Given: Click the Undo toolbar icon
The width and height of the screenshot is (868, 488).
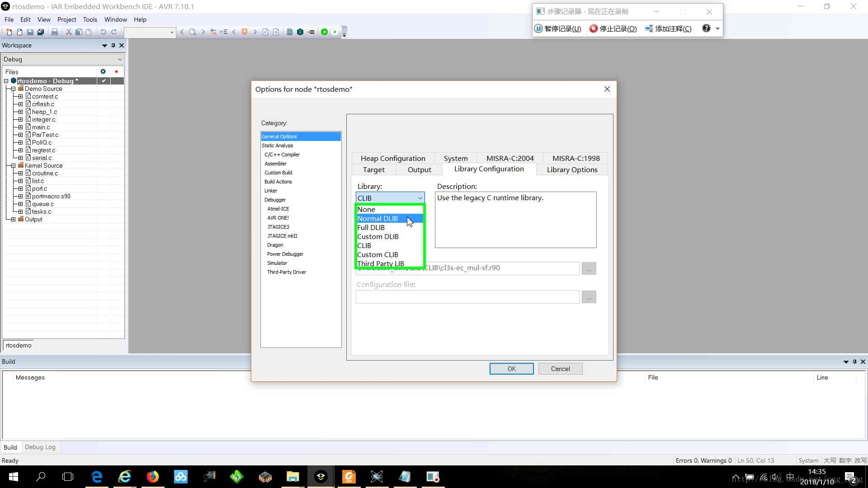Looking at the screenshot, I should click(x=103, y=32).
